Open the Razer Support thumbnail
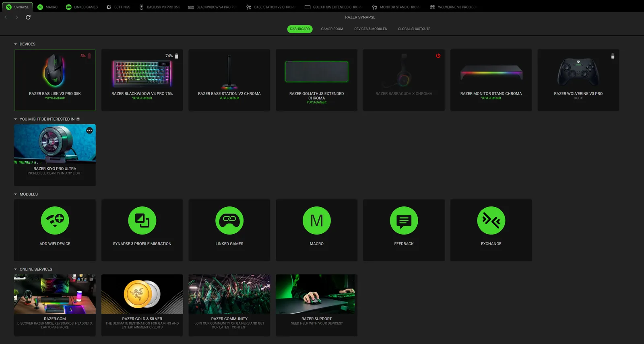Image resolution: width=644 pixels, height=344 pixels. tap(317, 294)
